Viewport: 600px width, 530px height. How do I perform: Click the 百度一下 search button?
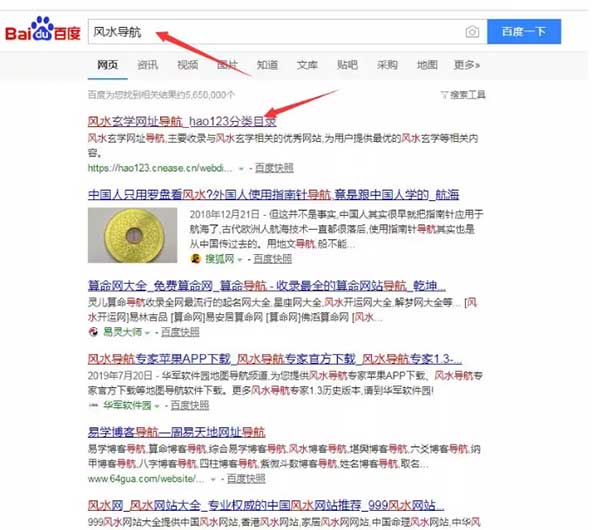(x=524, y=31)
